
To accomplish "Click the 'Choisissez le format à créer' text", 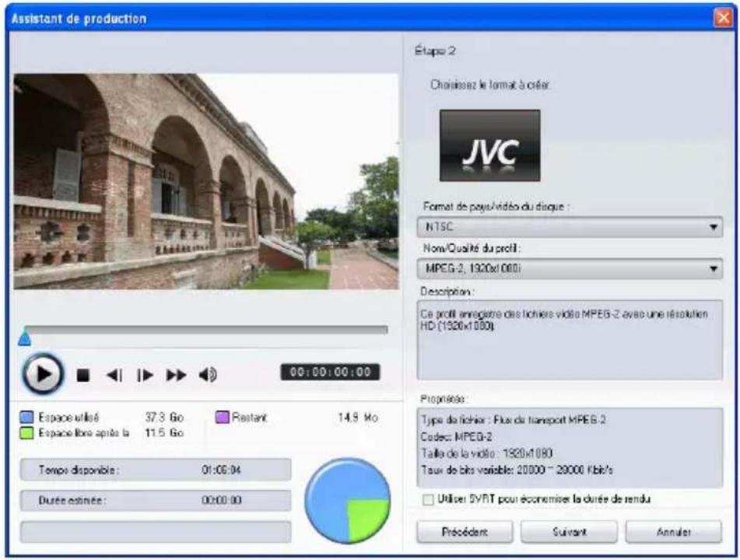I will click(490, 85).
